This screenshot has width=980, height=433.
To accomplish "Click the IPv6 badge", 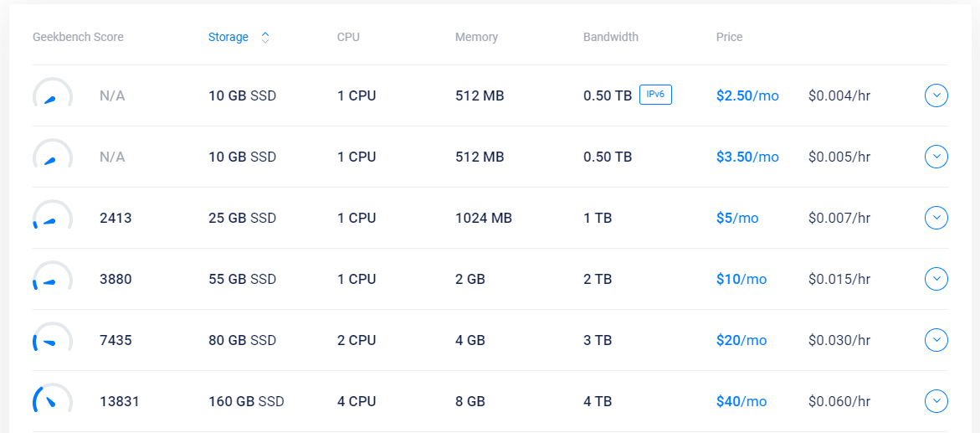I will [x=655, y=95].
